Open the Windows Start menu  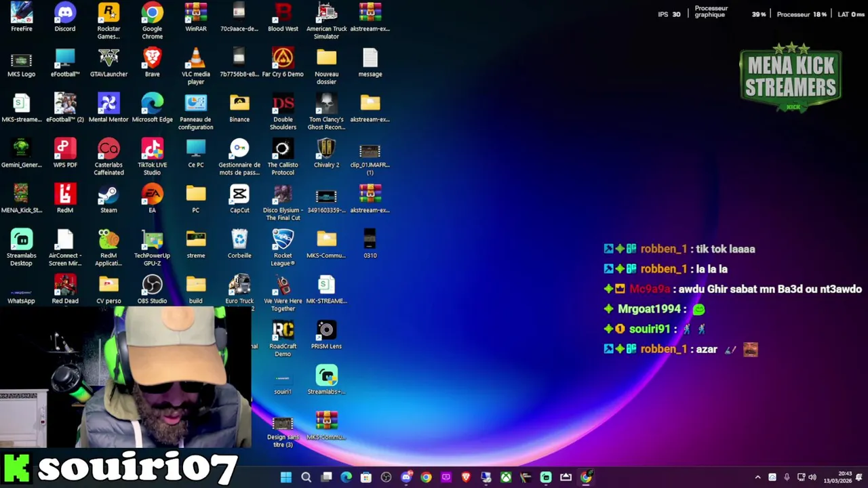point(286,477)
